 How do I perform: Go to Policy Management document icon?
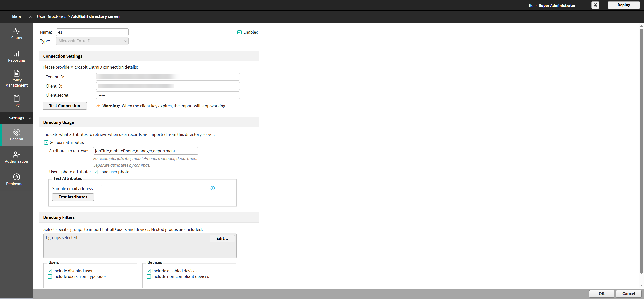coord(17,73)
